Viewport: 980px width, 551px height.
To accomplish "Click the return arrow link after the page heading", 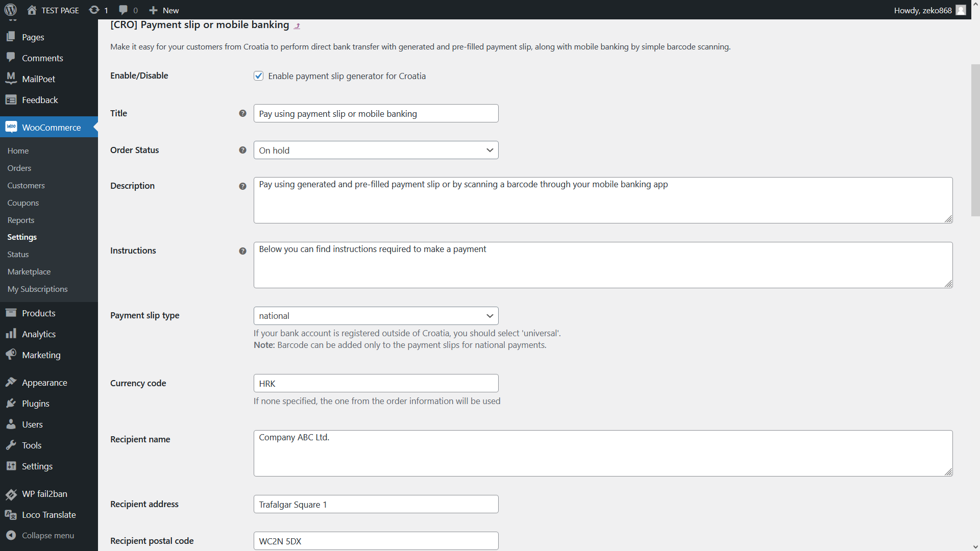I will tap(297, 26).
